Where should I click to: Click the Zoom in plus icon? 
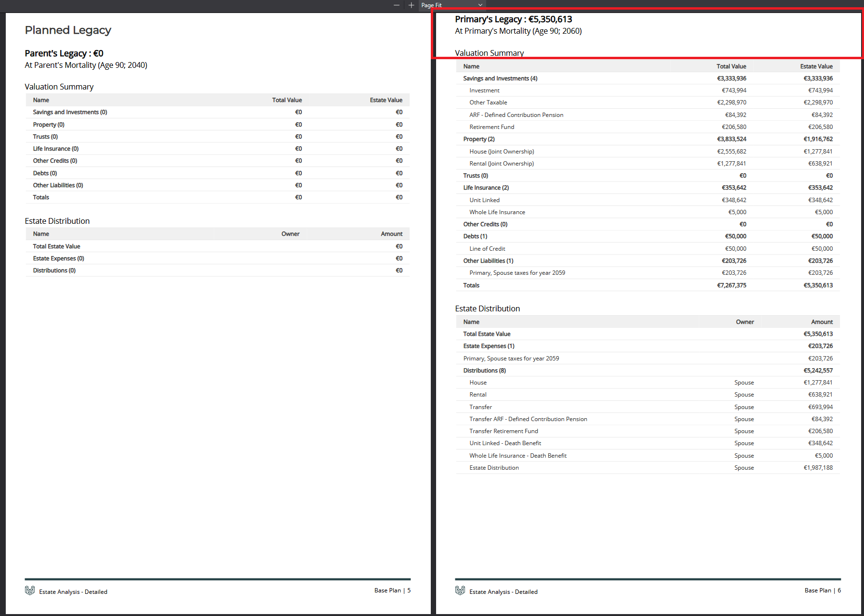pyautogui.click(x=411, y=5)
